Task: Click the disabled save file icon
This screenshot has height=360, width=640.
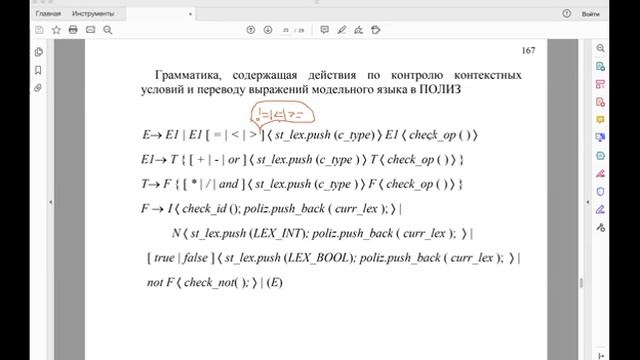Action: 39,30
